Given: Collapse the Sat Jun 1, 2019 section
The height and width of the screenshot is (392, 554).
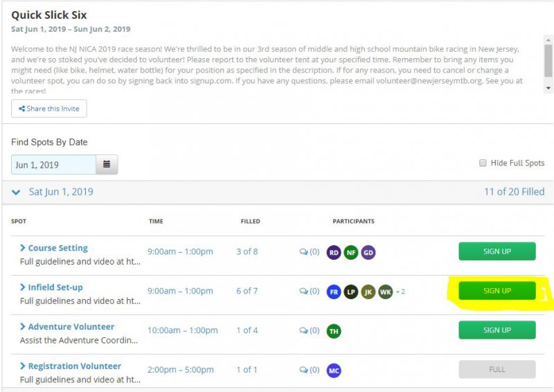Looking at the screenshot, I should [17, 192].
